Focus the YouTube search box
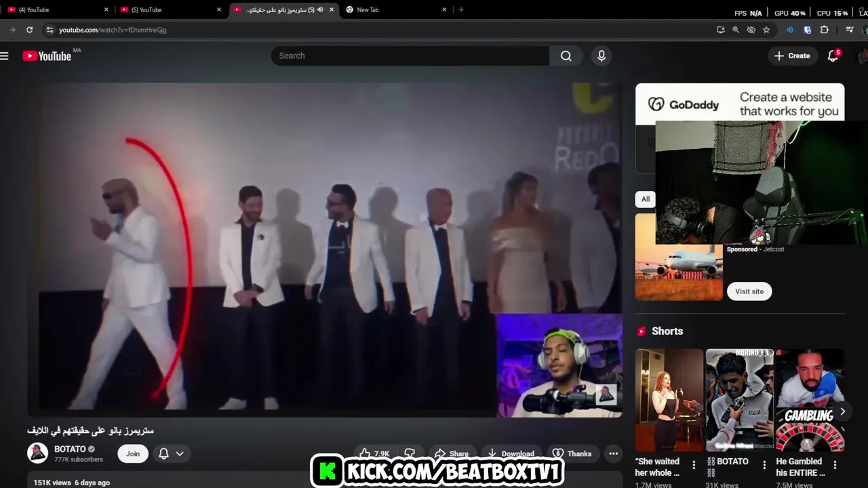Screen dimensions: 868x488 (410, 56)
